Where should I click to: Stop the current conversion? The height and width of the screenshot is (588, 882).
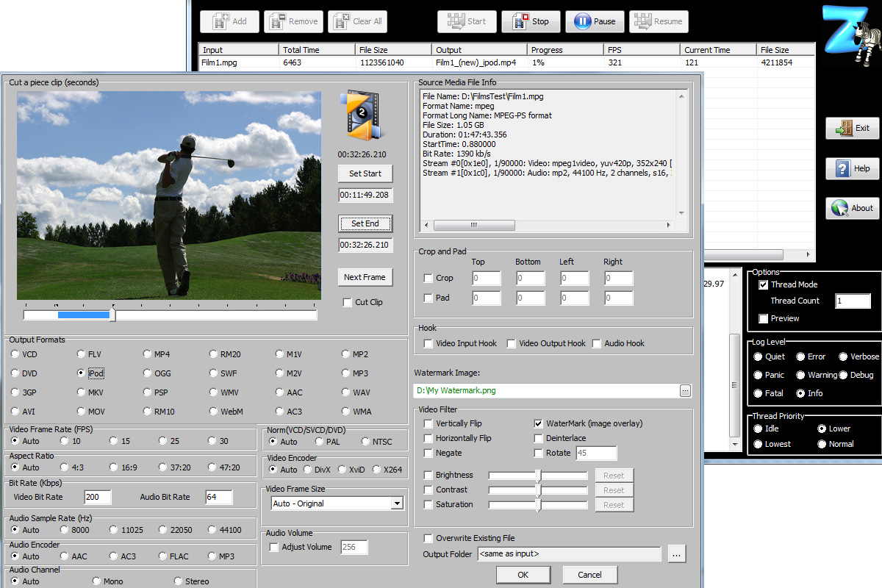(531, 21)
